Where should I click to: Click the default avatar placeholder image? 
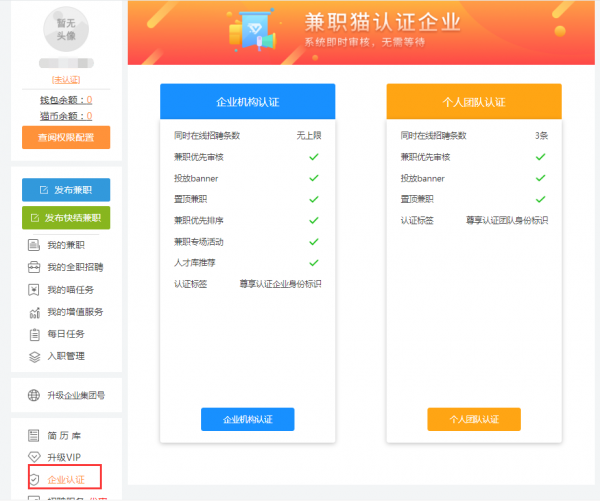click(x=66, y=29)
